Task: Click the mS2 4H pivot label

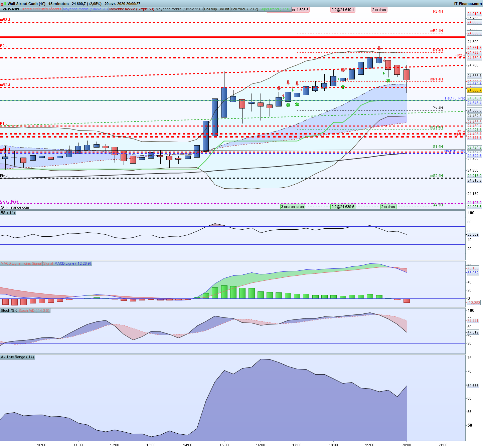Action: [436, 176]
